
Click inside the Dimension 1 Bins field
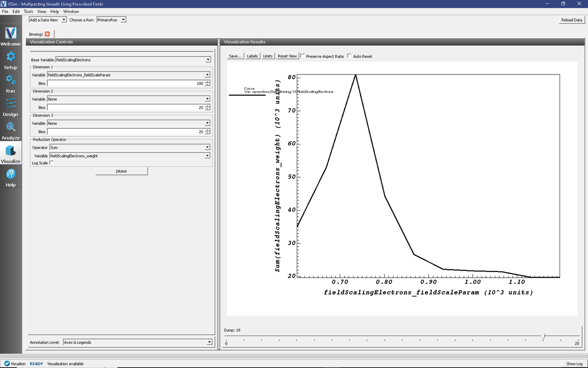tap(124, 83)
